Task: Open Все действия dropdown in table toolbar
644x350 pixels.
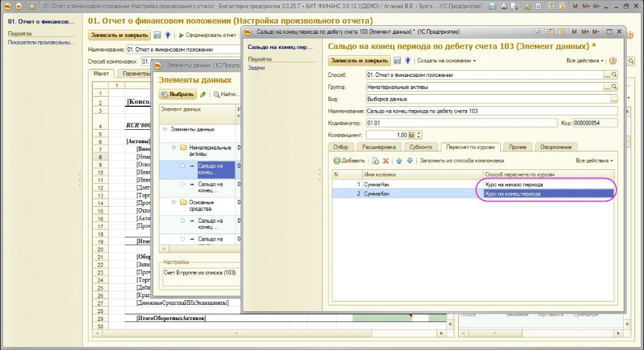Action: coord(594,161)
